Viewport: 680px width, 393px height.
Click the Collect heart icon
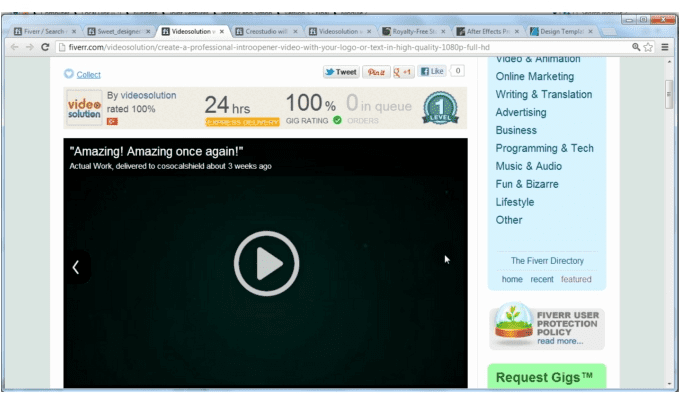pos(69,74)
